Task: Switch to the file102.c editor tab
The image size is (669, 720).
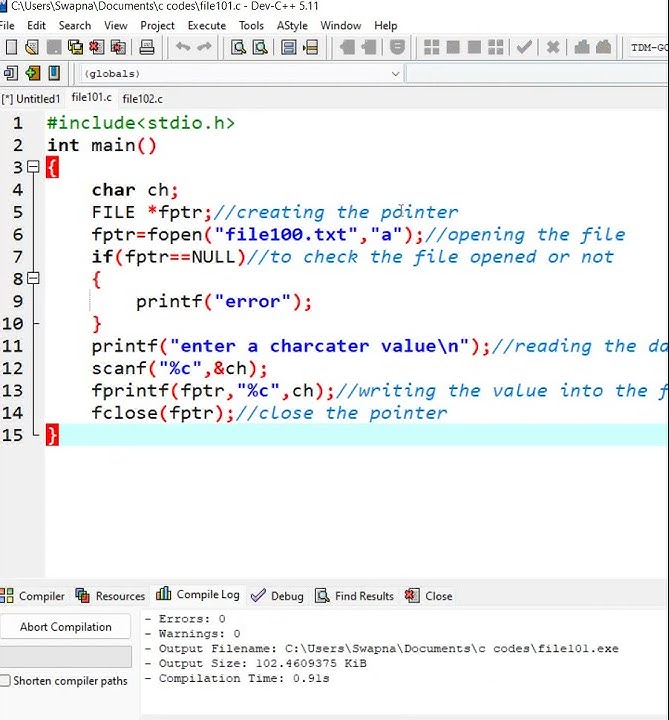Action: [142, 99]
